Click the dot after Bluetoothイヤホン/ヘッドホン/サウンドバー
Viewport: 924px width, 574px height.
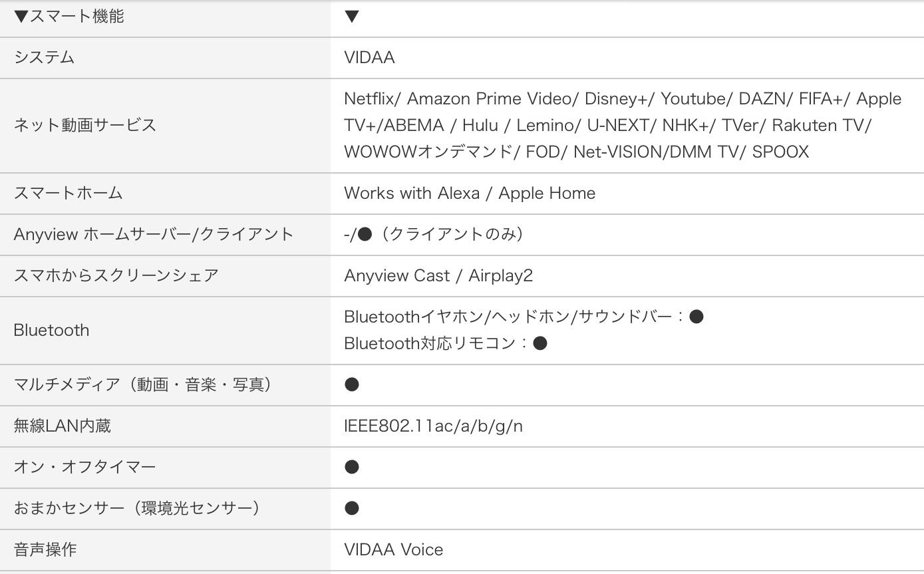click(696, 317)
